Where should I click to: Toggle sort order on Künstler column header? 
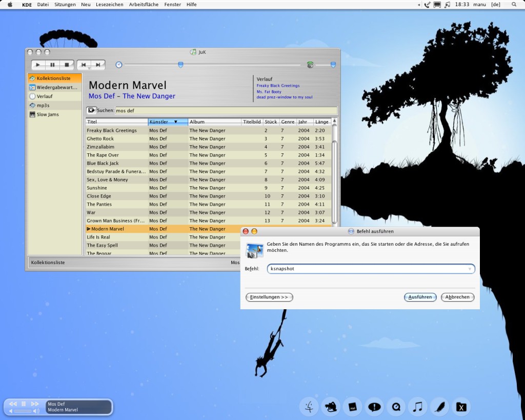point(168,122)
